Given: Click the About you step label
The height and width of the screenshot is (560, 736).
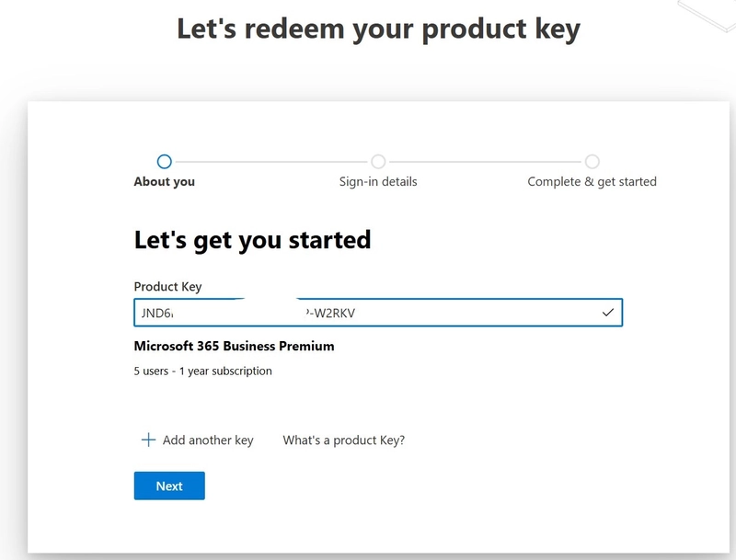Looking at the screenshot, I should 165,181.
